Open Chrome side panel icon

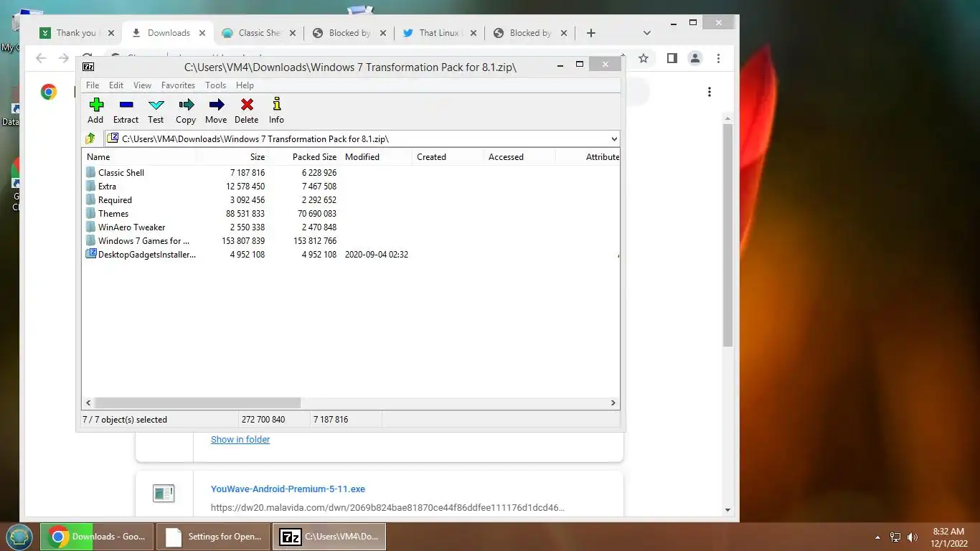point(672,58)
